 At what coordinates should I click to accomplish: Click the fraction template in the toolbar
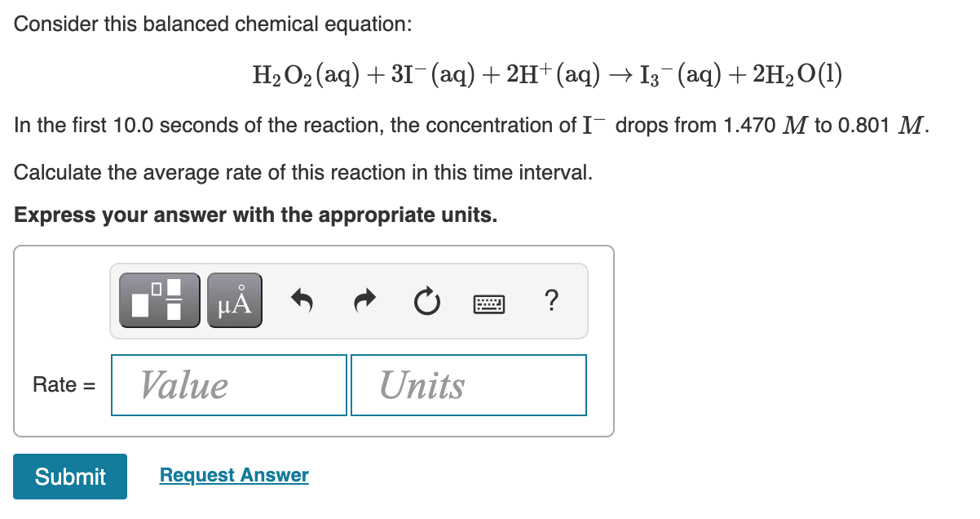point(158,299)
